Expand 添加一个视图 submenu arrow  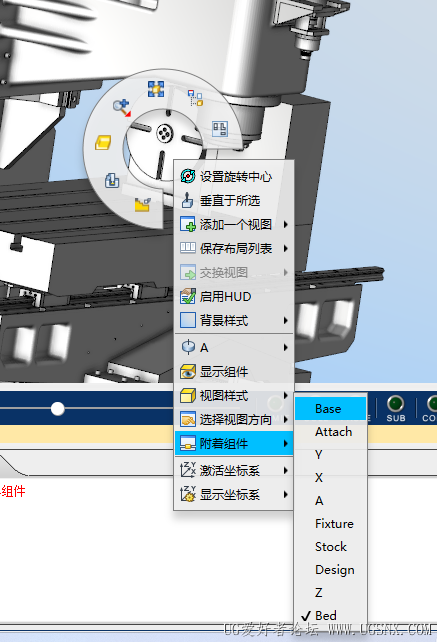[285, 224]
